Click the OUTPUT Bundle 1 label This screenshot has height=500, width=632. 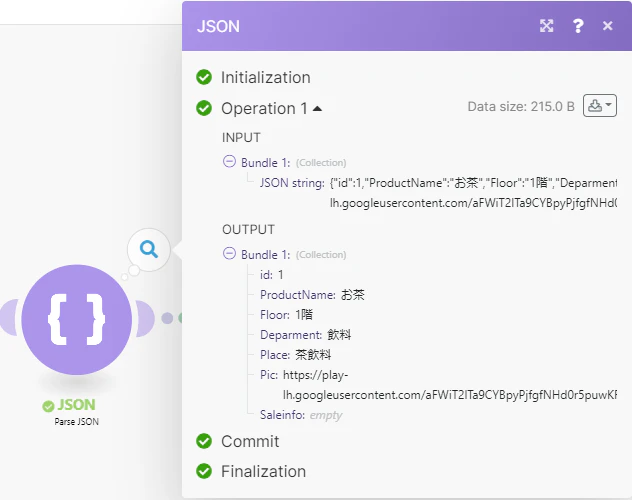(265, 255)
